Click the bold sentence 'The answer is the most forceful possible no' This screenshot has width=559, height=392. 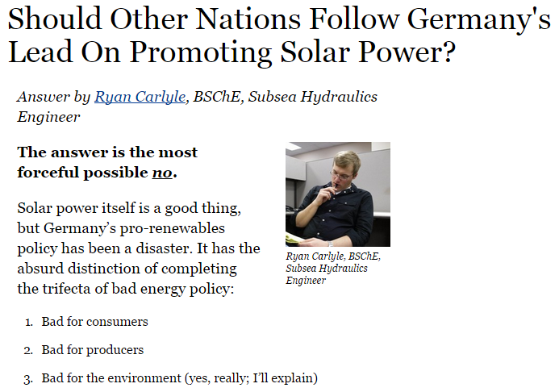click(x=107, y=162)
